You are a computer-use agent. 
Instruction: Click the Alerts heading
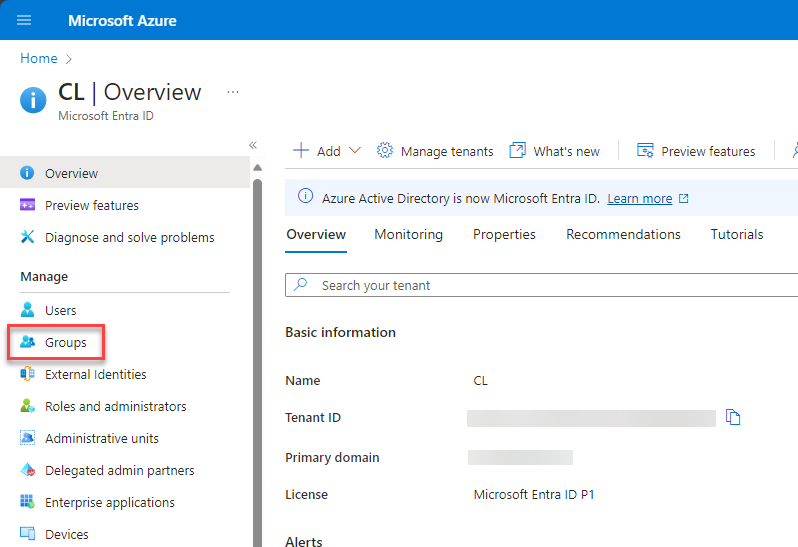[304, 541]
